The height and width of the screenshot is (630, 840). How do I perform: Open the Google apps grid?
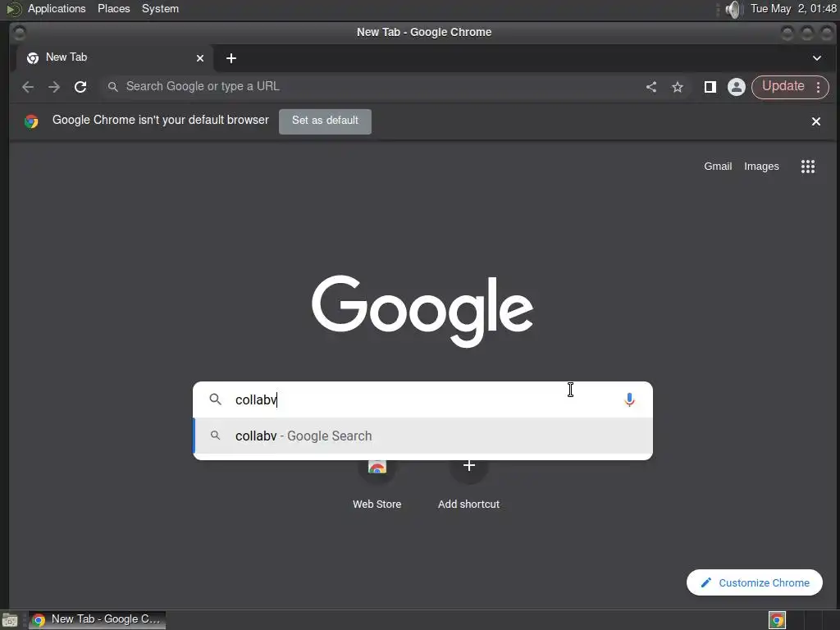tap(808, 167)
